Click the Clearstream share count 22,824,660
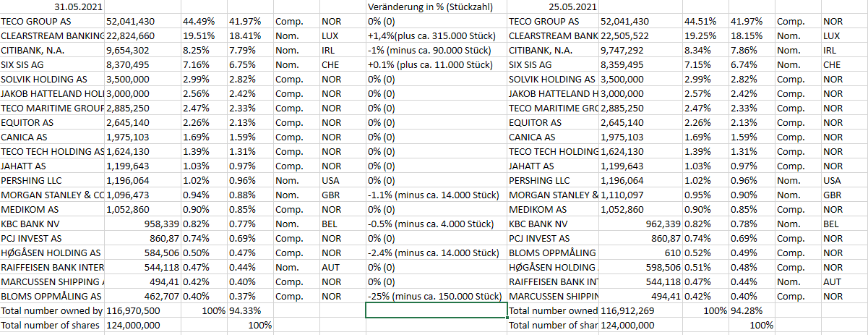Image resolution: width=868 pixels, height=335 pixels. tap(131, 35)
